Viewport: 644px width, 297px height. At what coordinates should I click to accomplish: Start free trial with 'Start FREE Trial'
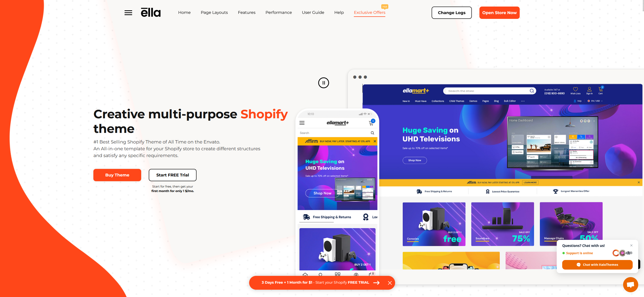point(172,175)
